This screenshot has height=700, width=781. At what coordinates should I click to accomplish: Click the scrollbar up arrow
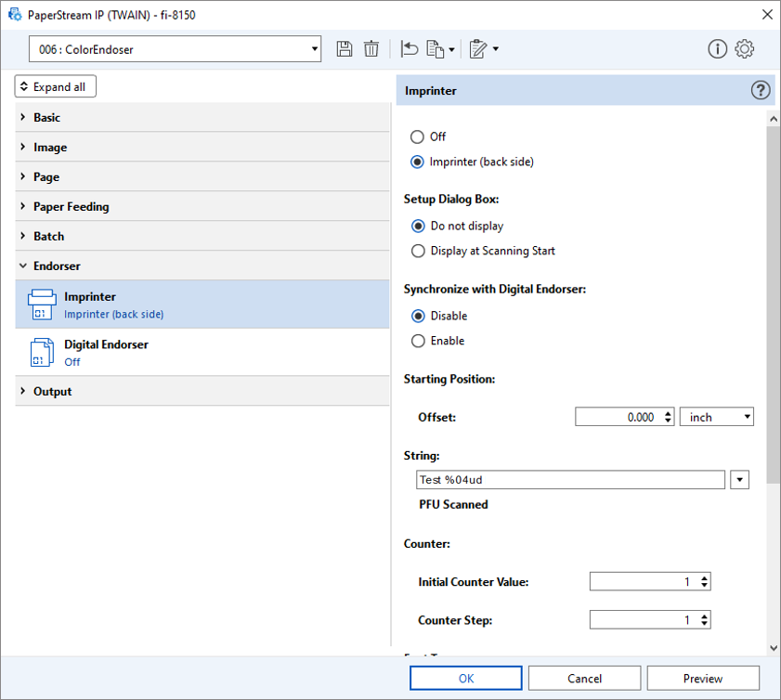(x=773, y=119)
